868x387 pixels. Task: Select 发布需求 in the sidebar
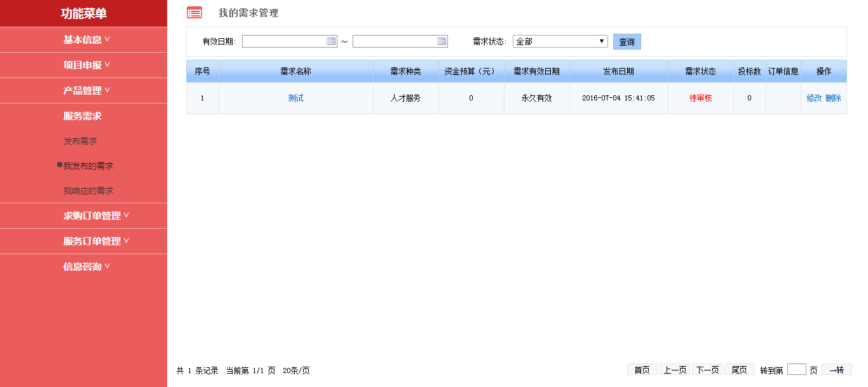point(80,141)
